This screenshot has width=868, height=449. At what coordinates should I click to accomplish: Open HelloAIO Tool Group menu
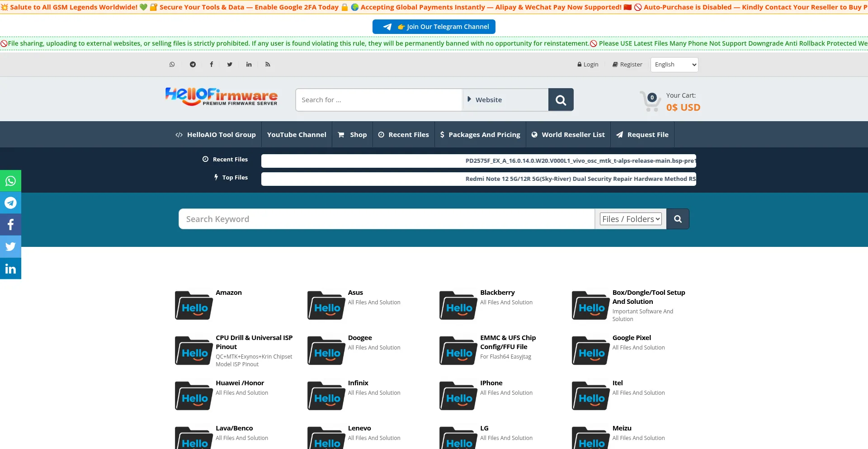coord(216,135)
